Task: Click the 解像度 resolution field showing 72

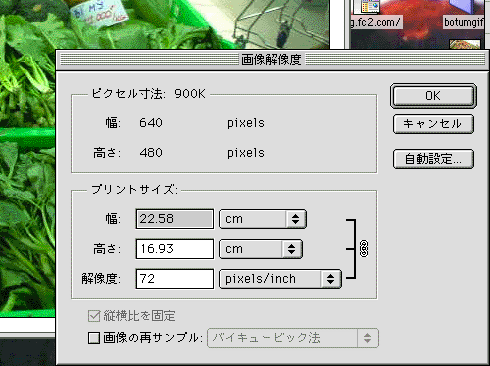Action: pyautogui.click(x=175, y=279)
